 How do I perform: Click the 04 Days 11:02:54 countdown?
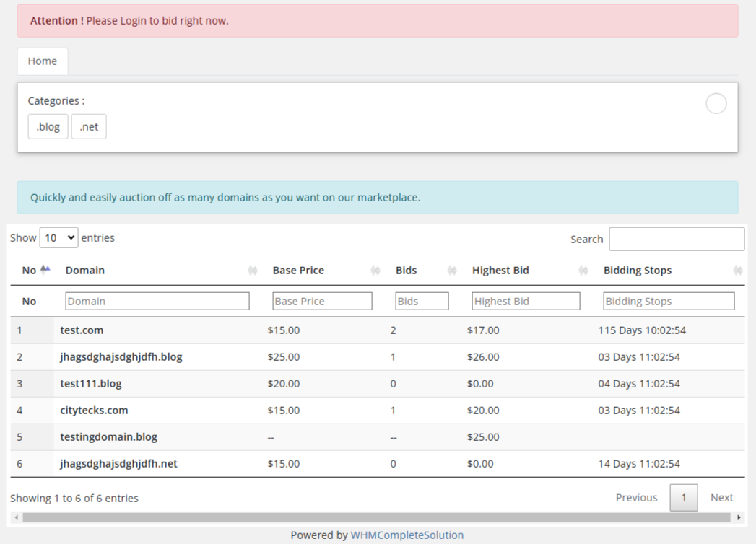click(639, 384)
